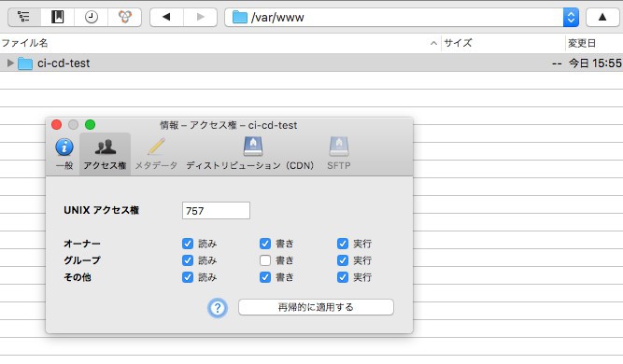
Task: Toggle その他 読み checkbox
Action: pos(188,277)
